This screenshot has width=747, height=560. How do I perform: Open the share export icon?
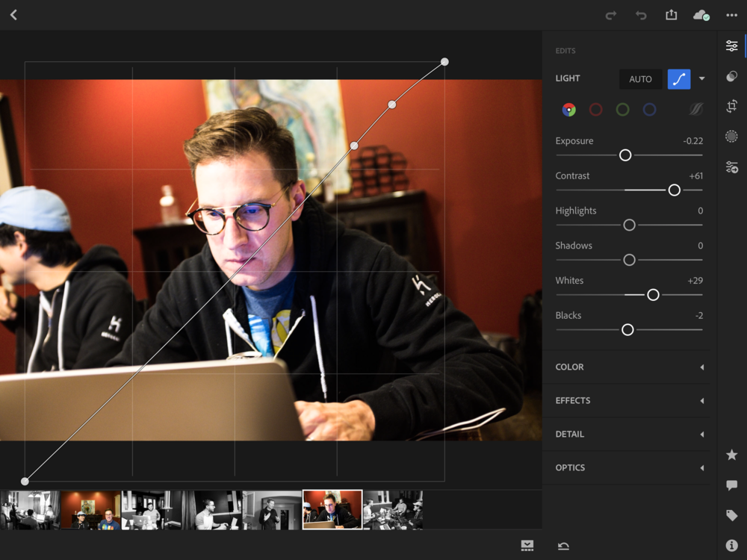671,15
